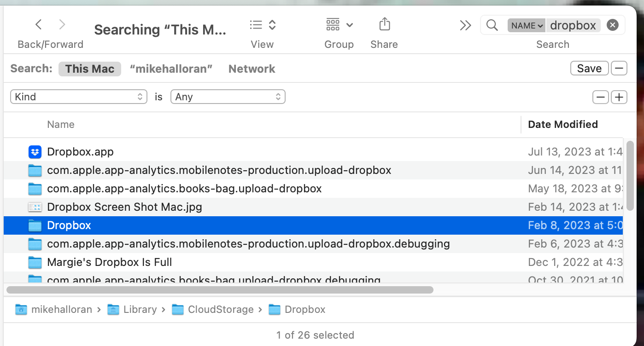Click the Jun 14, 2023 date cell
The image size is (644, 346).
tap(575, 170)
